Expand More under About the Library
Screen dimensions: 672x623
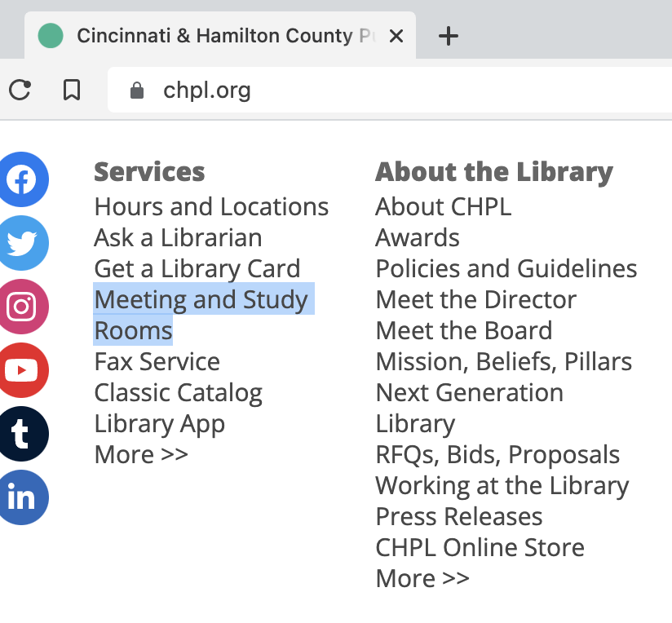pyautogui.click(x=422, y=578)
